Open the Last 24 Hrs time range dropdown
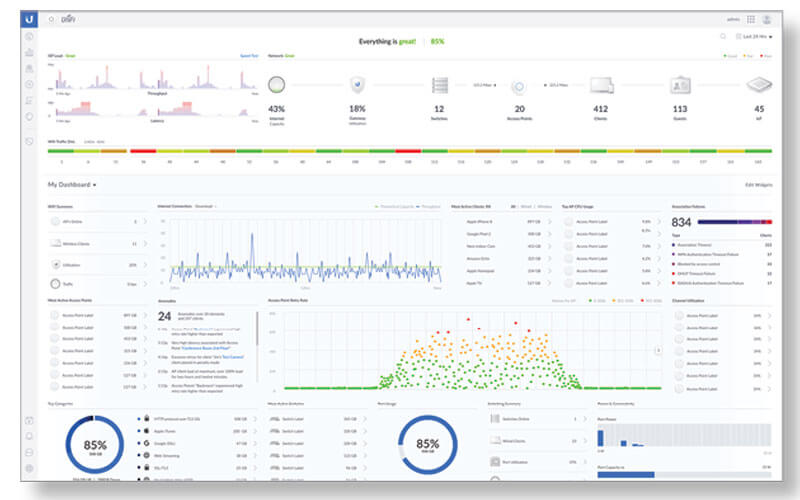 pyautogui.click(x=755, y=37)
